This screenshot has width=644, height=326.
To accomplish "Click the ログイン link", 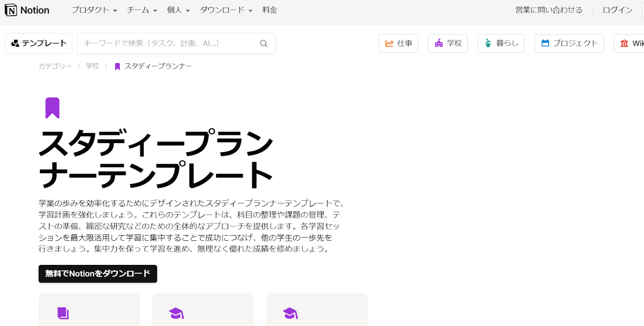I will [x=617, y=10].
